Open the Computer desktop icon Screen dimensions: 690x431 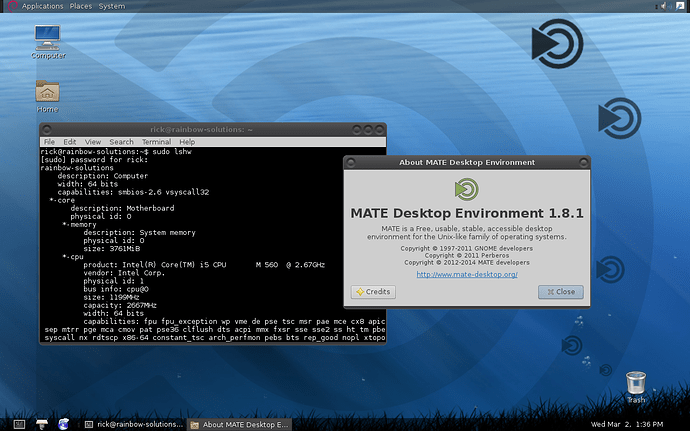point(48,38)
